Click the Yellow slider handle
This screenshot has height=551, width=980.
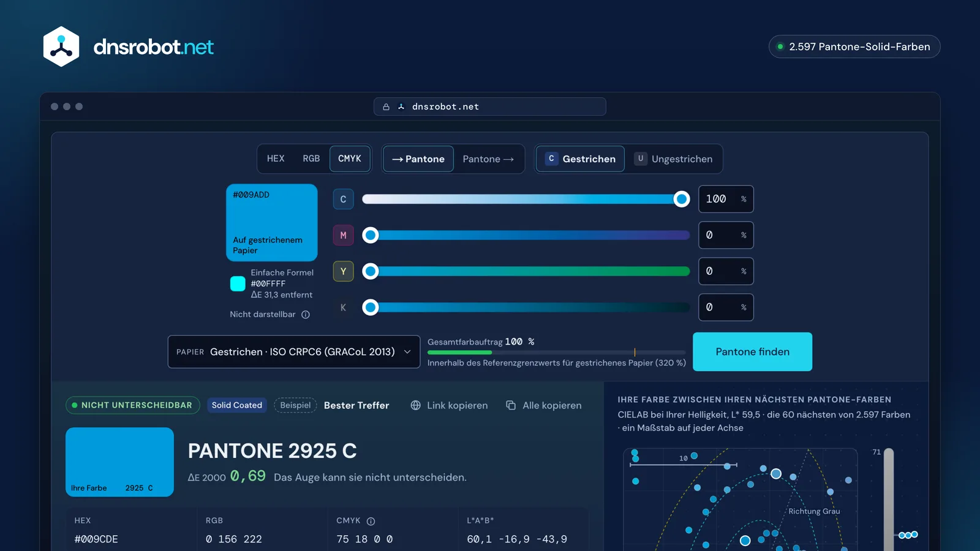click(x=371, y=271)
